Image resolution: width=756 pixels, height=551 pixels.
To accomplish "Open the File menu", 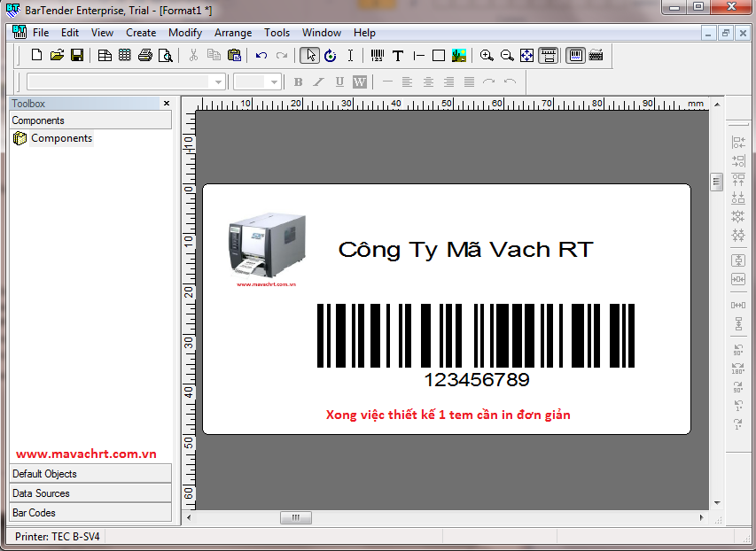I will click(41, 33).
